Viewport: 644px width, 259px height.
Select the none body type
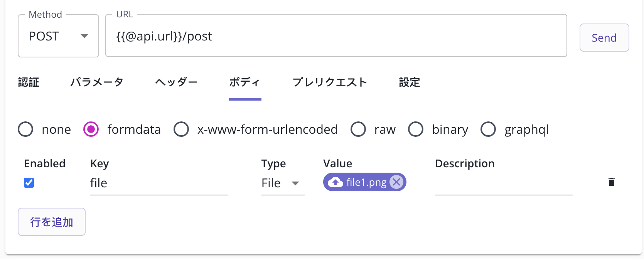click(x=25, y=129)
